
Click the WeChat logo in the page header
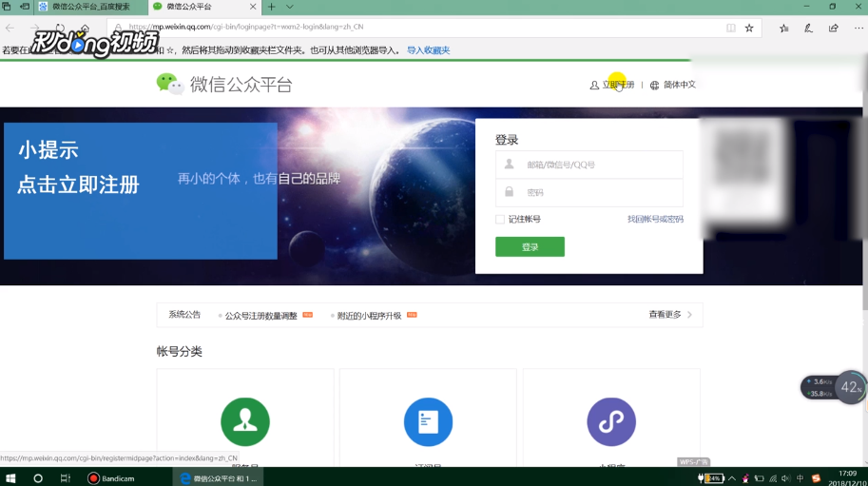(170, 84)
